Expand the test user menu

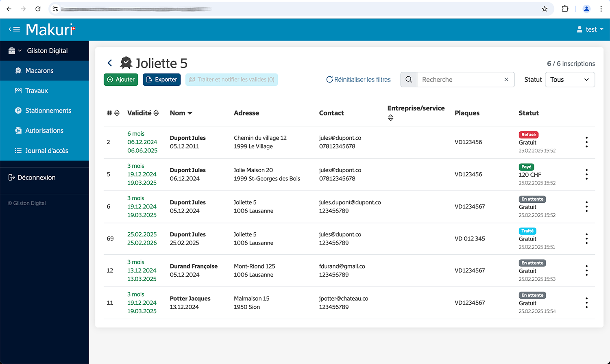(x=590, y=29)
